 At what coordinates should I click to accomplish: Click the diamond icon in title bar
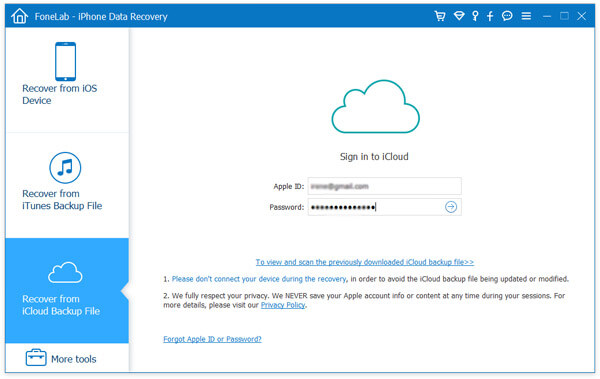[x=459, y=16]
